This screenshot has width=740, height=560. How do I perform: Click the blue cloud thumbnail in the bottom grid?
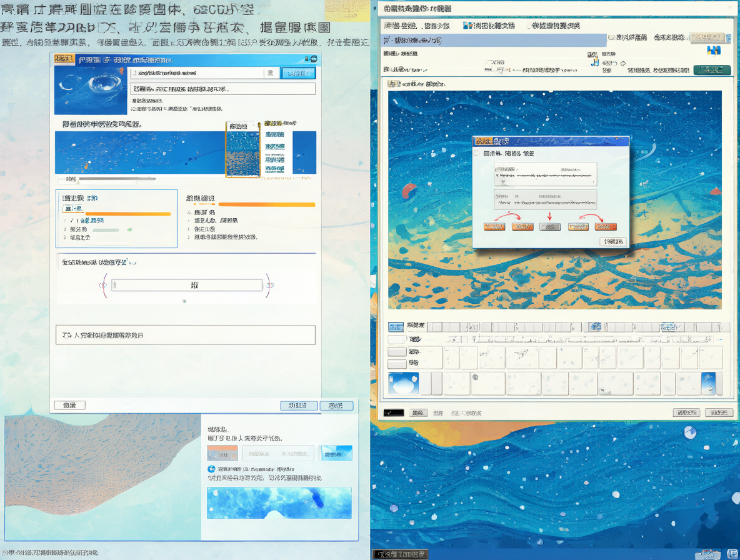(404, 383)
